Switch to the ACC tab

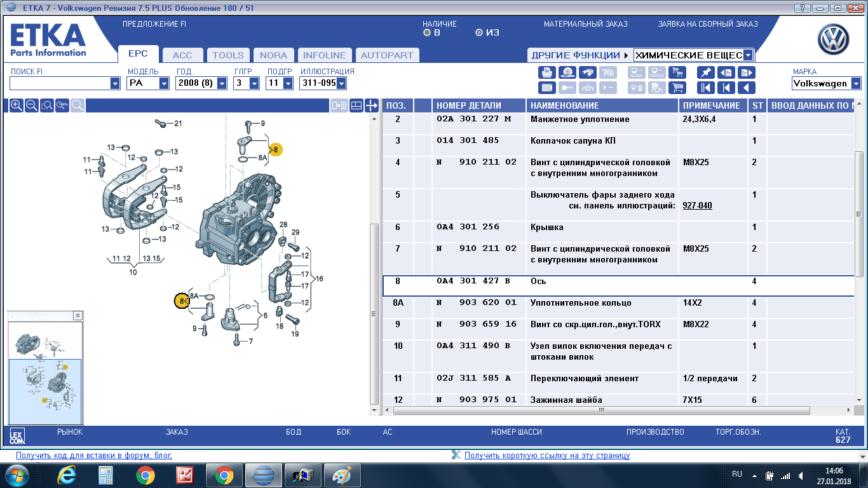(182, 55)
